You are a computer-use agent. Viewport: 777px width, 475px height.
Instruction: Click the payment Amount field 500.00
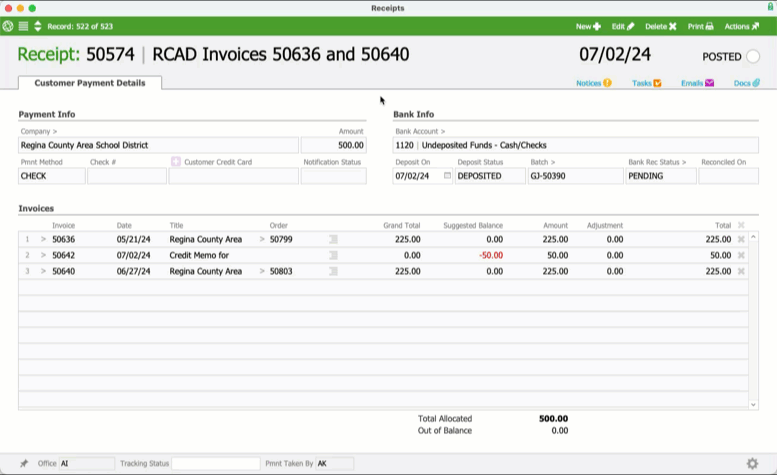tap(333, 145)
